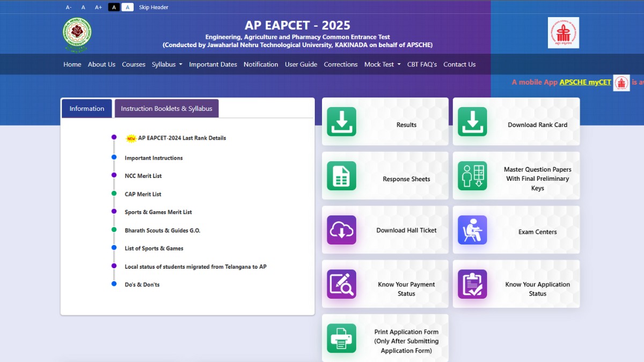
Task: Click the Know Your Payment Status icon
Action: (341, 284)
